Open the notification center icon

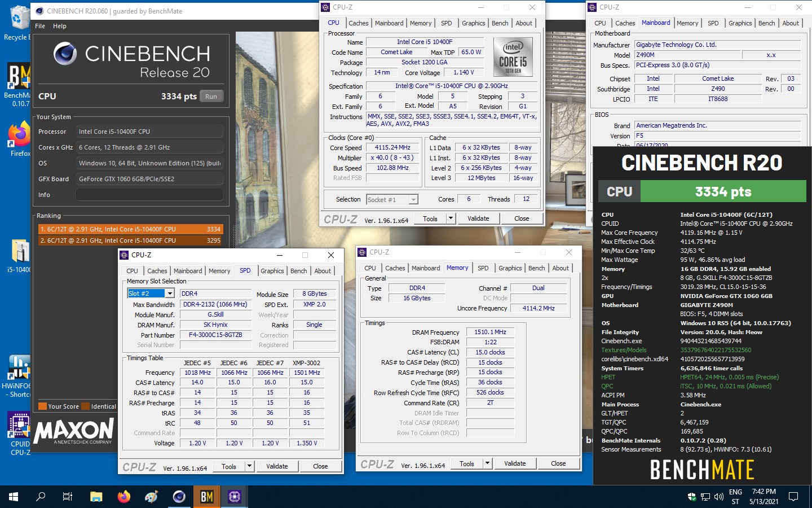coord(793,497)
